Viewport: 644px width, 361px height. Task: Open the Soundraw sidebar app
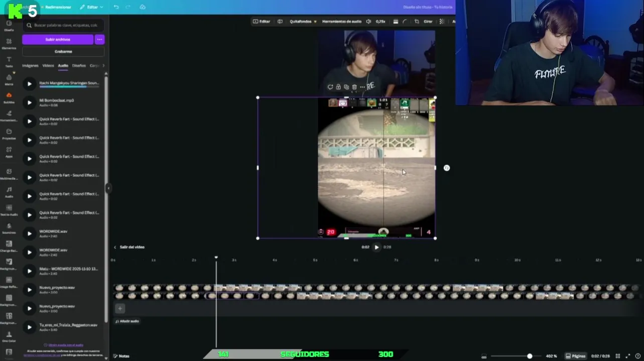[9, 228]
